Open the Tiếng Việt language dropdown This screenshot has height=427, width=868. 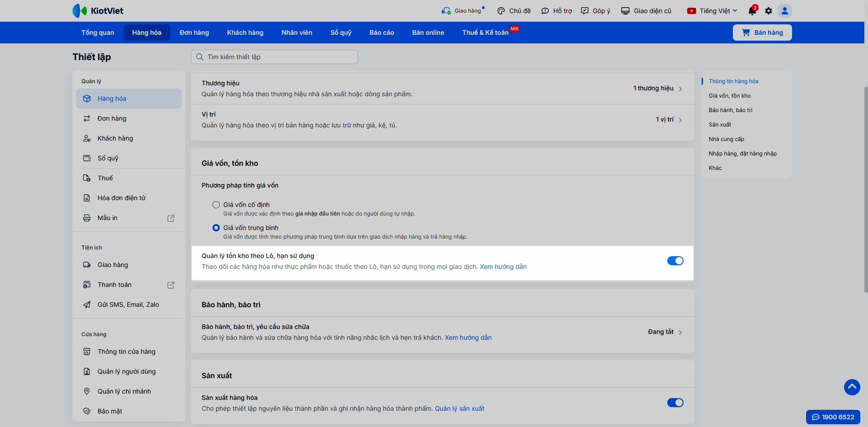(x=712, y=11)
